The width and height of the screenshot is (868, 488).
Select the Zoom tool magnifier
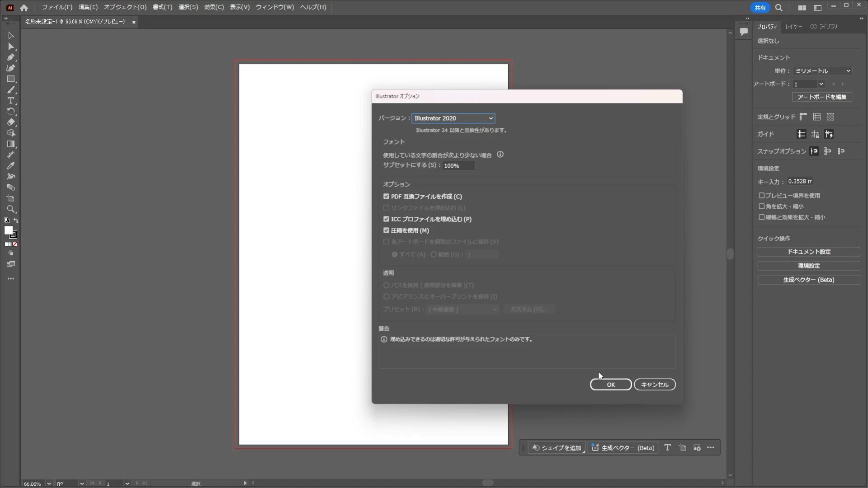point(11,209)
